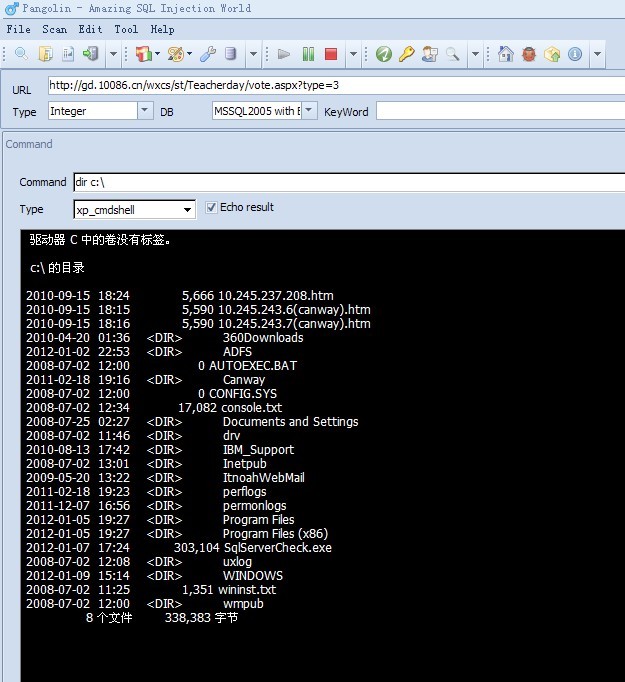Open the Help menu
The width and height of the screenshot is (625, 682).
[x=162, y=29]
